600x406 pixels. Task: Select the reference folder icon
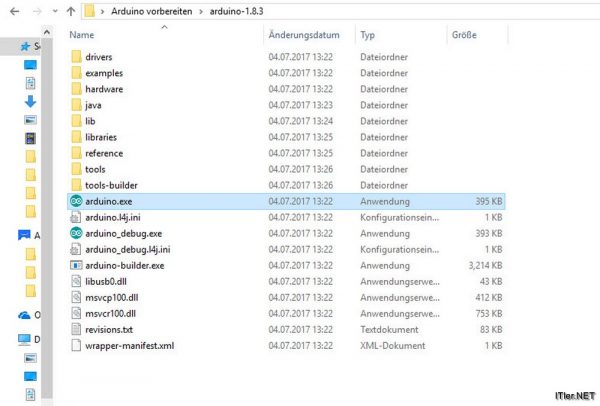click(76, 153)
